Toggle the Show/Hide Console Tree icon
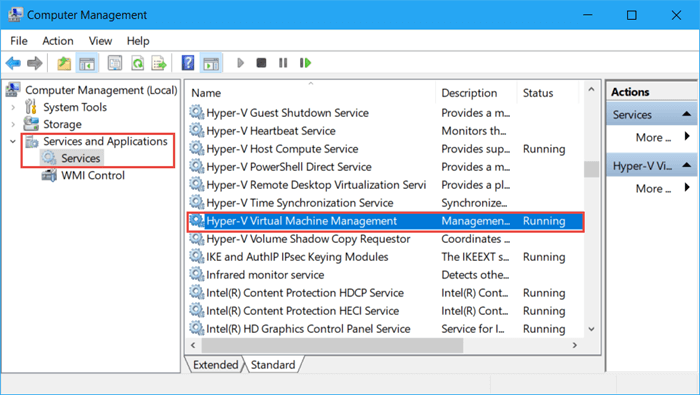700x395 pixels. pyautogui.click(x=87, y=63)
